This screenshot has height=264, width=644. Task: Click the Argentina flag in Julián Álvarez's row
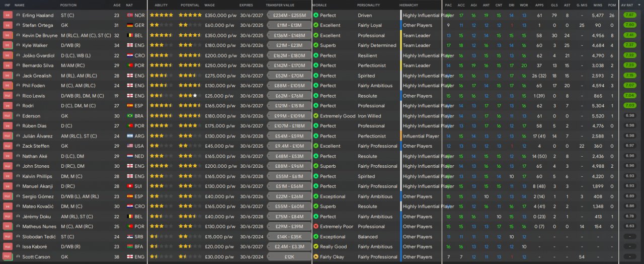click(130, 136)
